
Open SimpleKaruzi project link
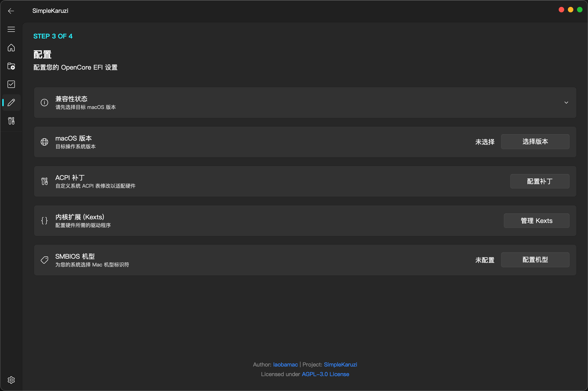[340, 365]
